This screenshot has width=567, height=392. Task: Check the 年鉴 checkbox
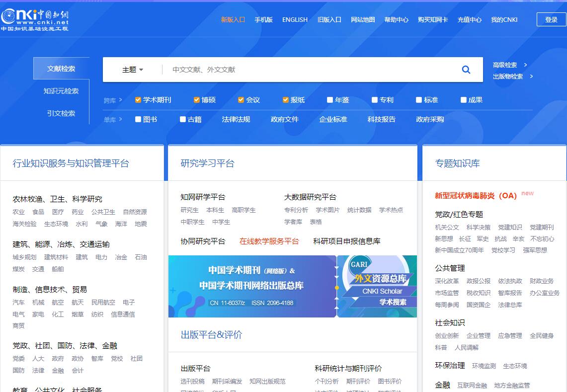pos(330,100)
